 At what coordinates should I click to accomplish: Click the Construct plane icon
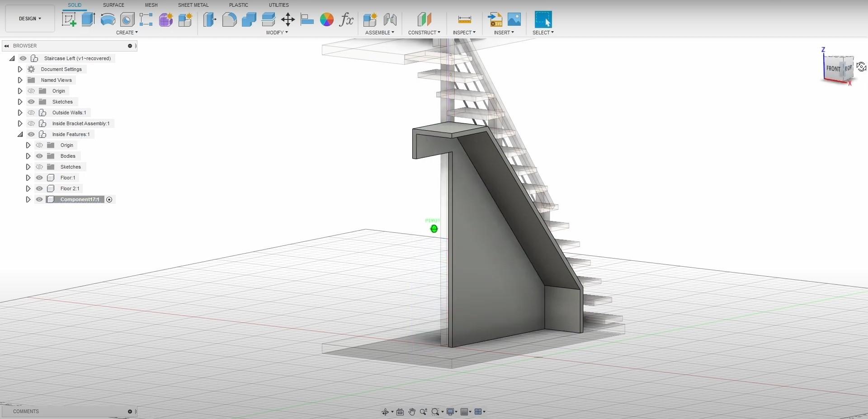(x=424, y=19)
